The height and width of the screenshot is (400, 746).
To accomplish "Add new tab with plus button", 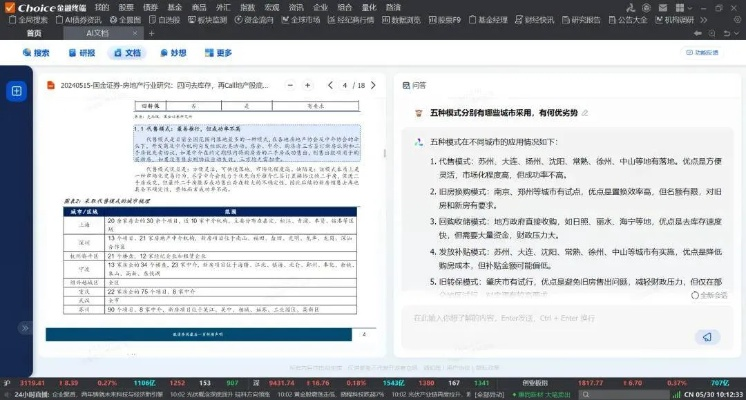I will pos(151,33).
